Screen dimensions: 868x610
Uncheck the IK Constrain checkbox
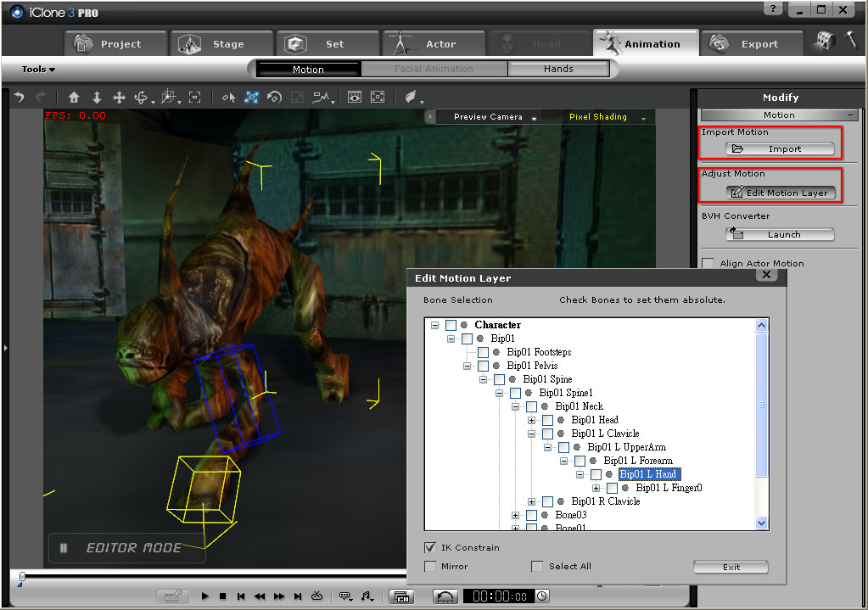[429, 547]
